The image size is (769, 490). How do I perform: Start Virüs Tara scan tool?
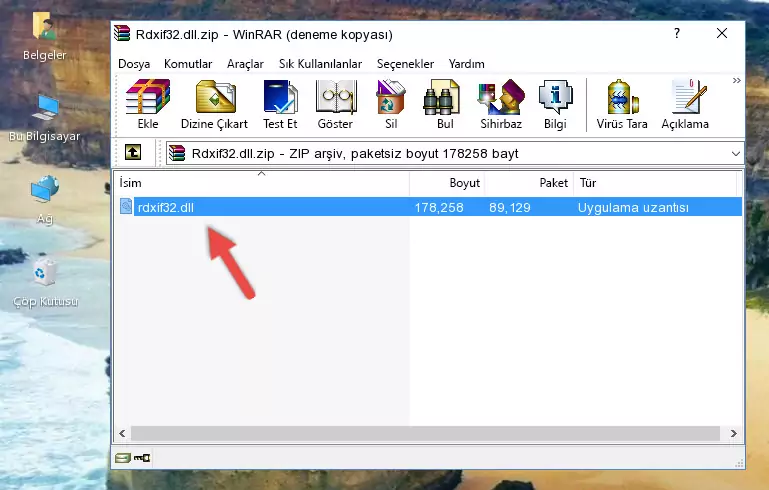click(x=622, y=104)
